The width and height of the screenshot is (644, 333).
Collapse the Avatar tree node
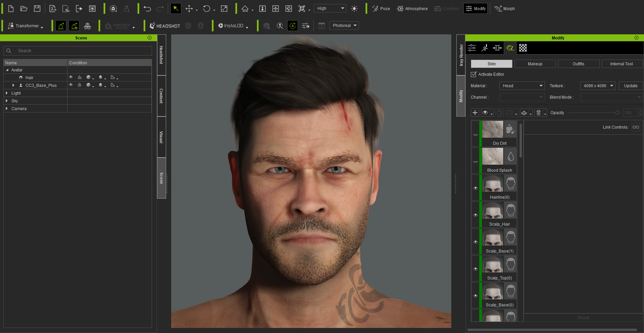click(7, 70)
